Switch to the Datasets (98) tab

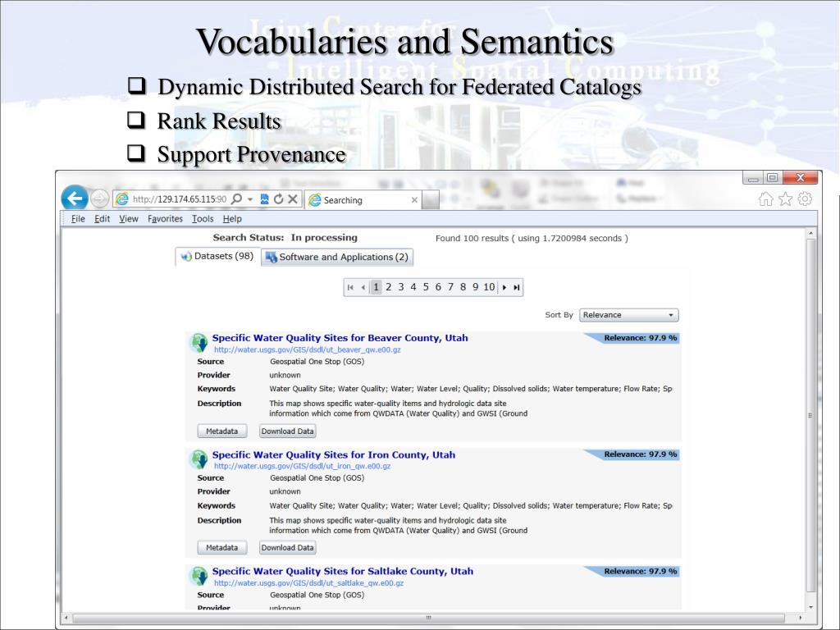pyautogui.click(x=217, y=256)
